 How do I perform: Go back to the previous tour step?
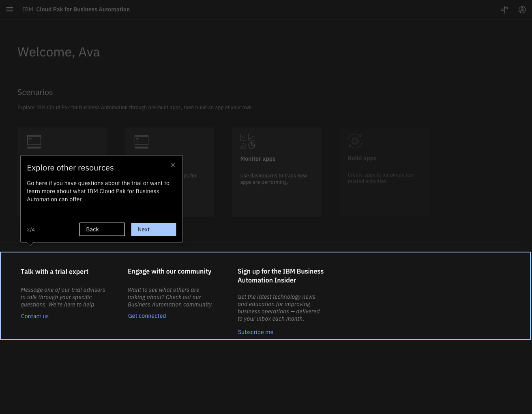102,229
